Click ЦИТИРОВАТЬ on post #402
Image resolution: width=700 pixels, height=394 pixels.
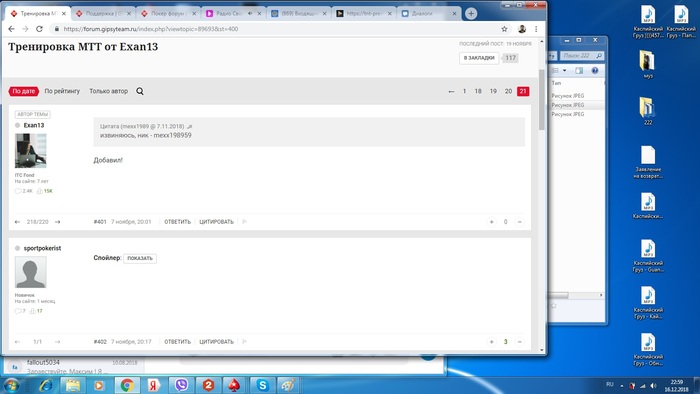[217, 342]
